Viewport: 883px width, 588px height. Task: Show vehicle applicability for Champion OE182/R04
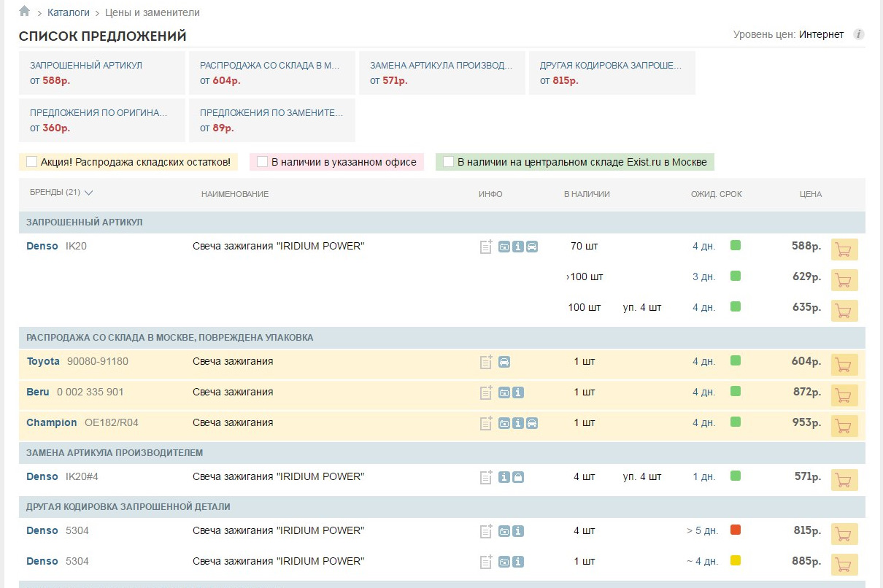click(x=532, y=423)
